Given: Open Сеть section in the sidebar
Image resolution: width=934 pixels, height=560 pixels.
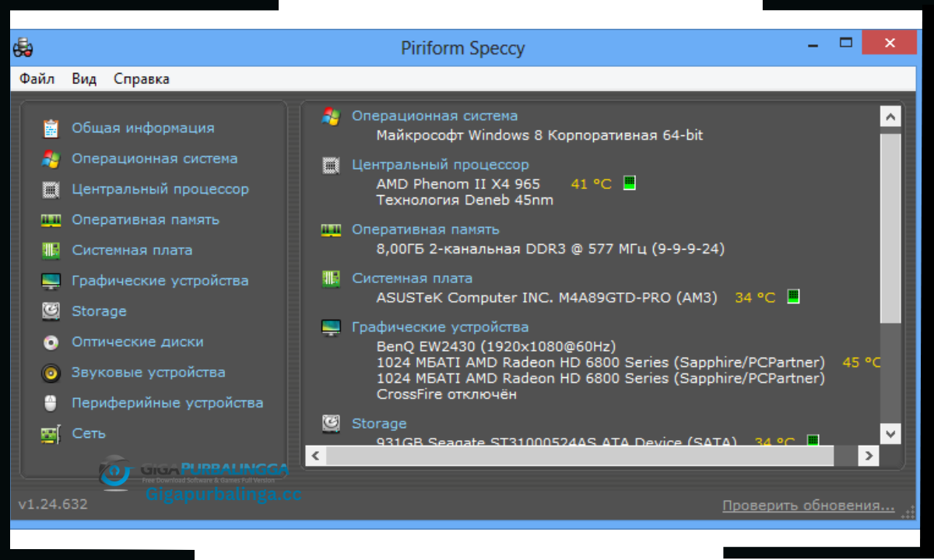Looking at the screenshot, I should (89, 434).
